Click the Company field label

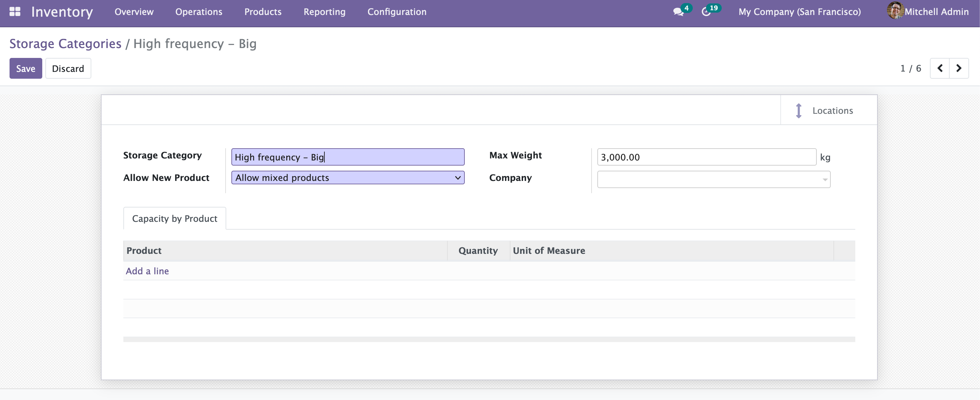(510, 178)
